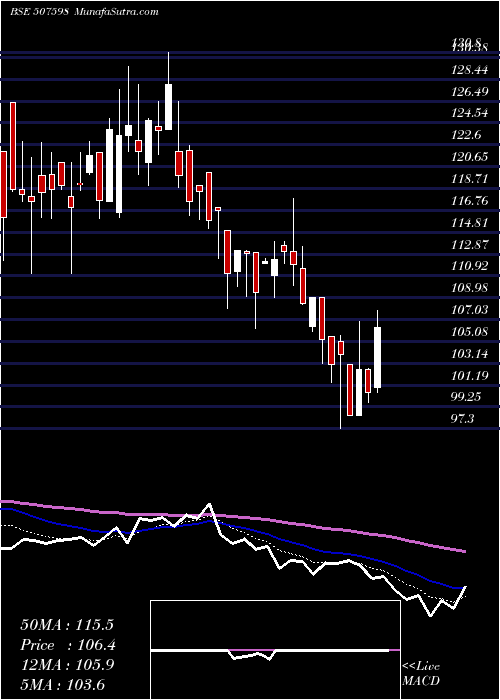
Task: Click the 124.54 price axis label
Action: click(x=470, y=113)
